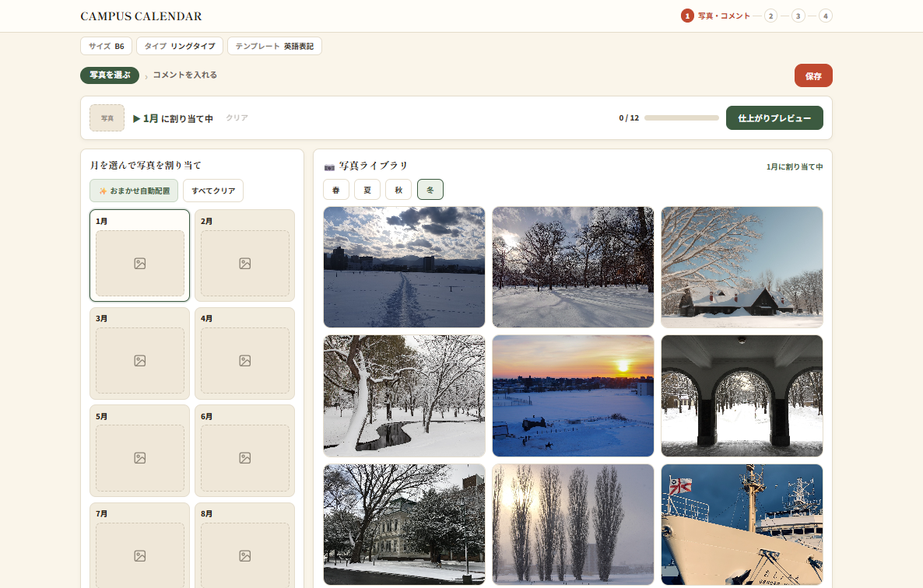Choose the ship with flag photo
Image resolution: width=923 pixels, height=588 pixels.
[x=742, y=524]
